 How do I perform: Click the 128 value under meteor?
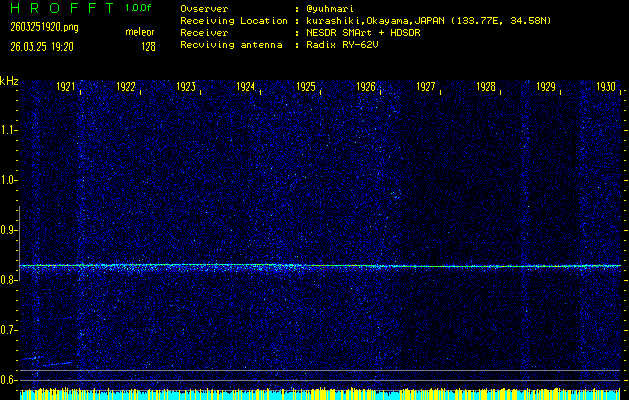click(148, 46)
